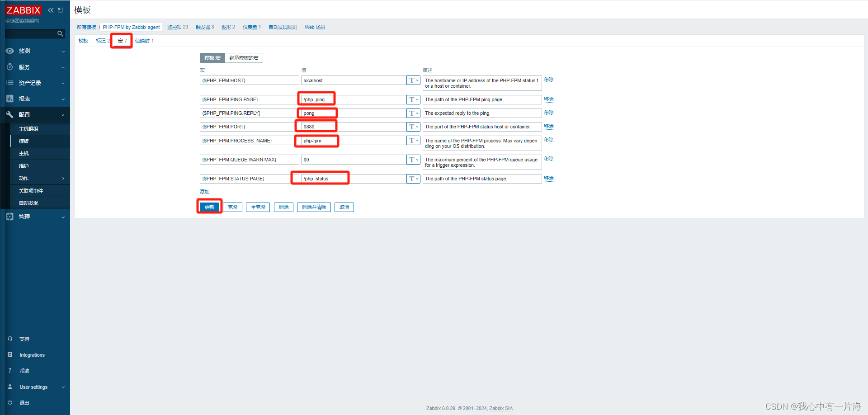Viewport: 868px width, 415px height.
Task: Remove the PHP_FPM.STATUS.PAGE macro row
Action: [549, 178]
